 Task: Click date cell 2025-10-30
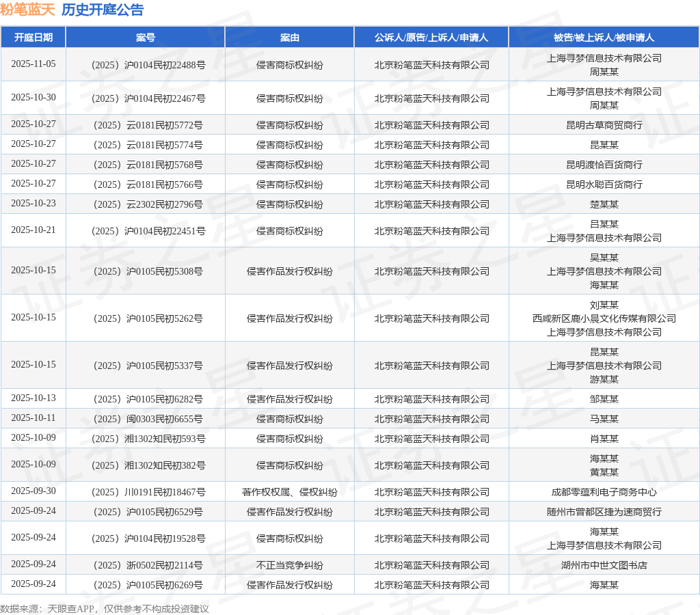33,97
